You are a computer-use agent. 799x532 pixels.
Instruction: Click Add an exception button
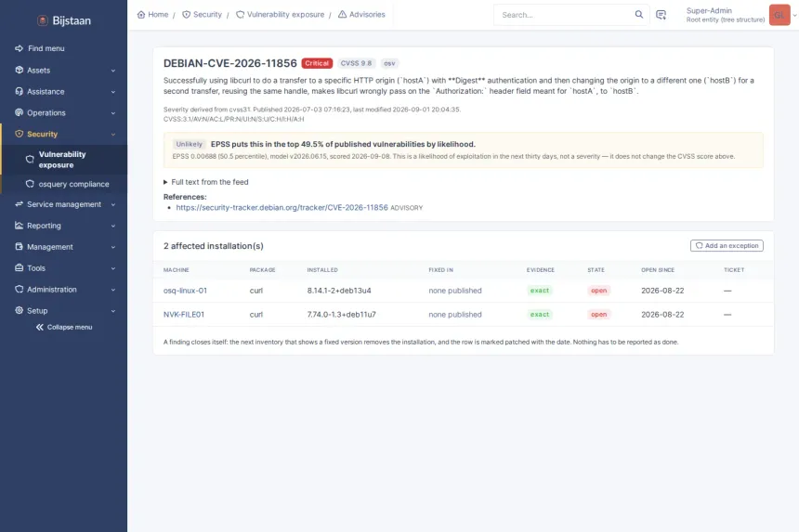point(727,245)
